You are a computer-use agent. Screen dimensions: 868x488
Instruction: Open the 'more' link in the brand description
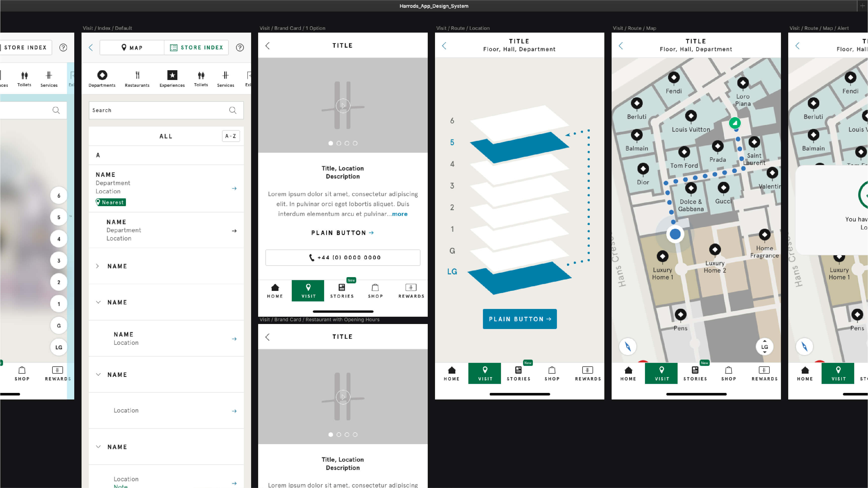point(400,214)
